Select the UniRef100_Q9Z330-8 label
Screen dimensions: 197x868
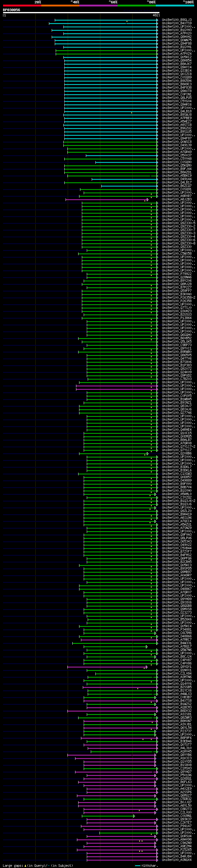[179, 243]
